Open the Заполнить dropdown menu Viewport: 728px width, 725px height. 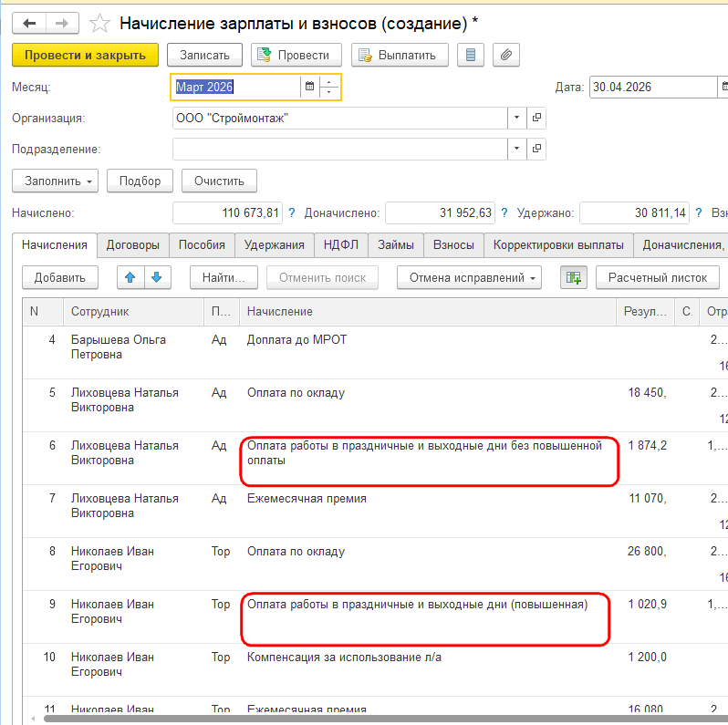click(x=56, y=181)
